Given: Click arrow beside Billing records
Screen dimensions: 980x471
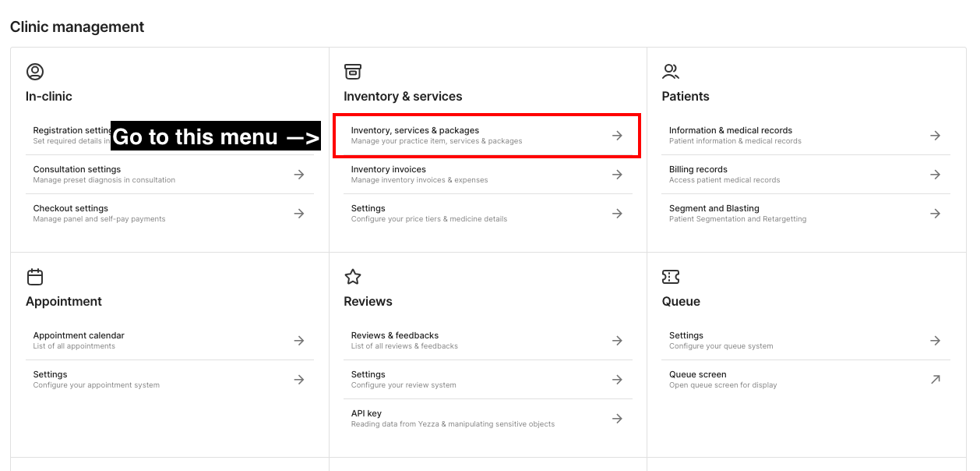Looking at the screenshot, I should click(936, 175).
